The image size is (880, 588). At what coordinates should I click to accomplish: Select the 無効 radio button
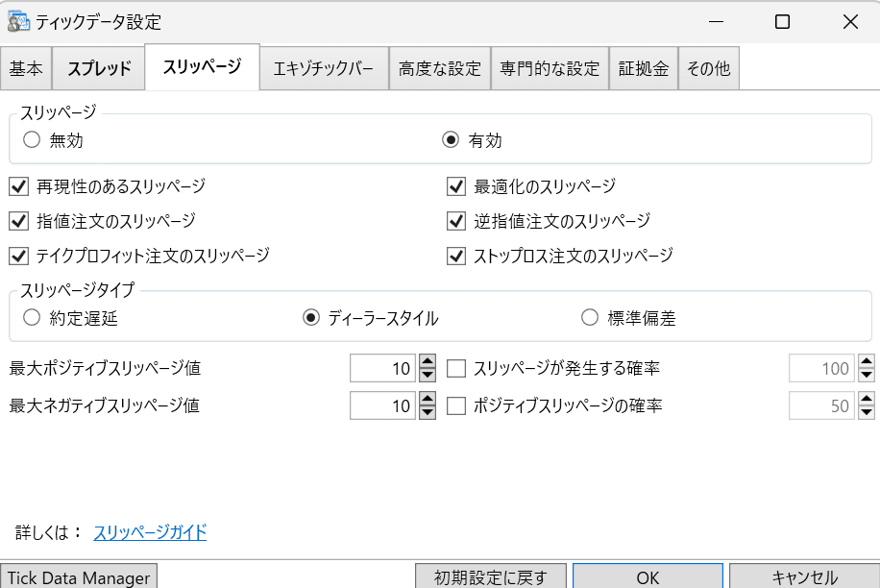30,138
